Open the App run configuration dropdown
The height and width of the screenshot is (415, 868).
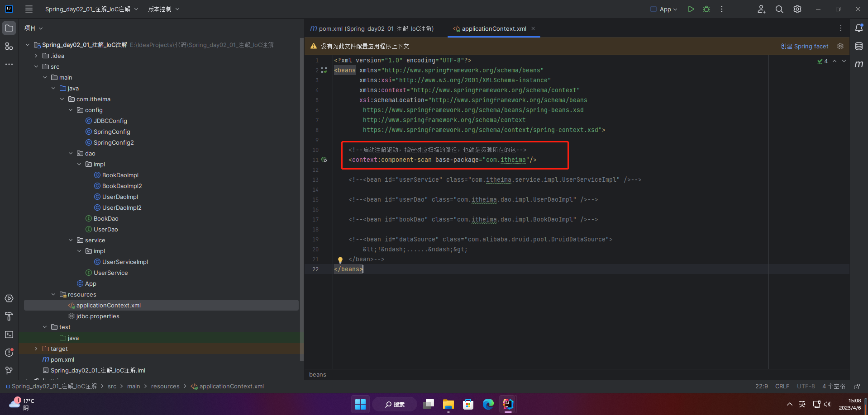click(x=664, y=9)
